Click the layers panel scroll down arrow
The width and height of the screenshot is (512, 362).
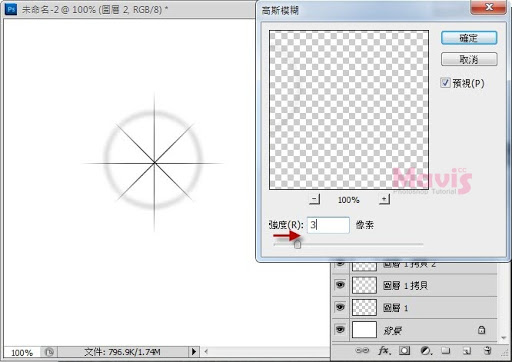click(504, 338)
